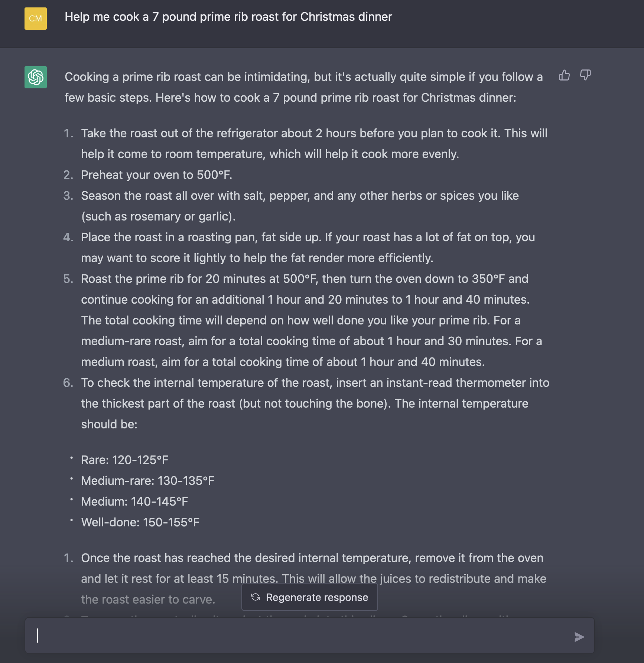Click the 'Preheat your oven to 500°F' step
644x663 pixels.
point(156,175)
